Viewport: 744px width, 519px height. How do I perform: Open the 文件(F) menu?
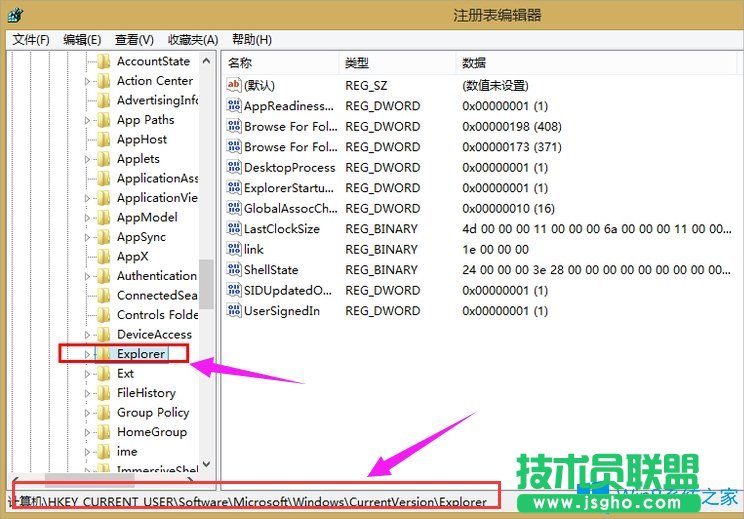[x=31, y=40]
